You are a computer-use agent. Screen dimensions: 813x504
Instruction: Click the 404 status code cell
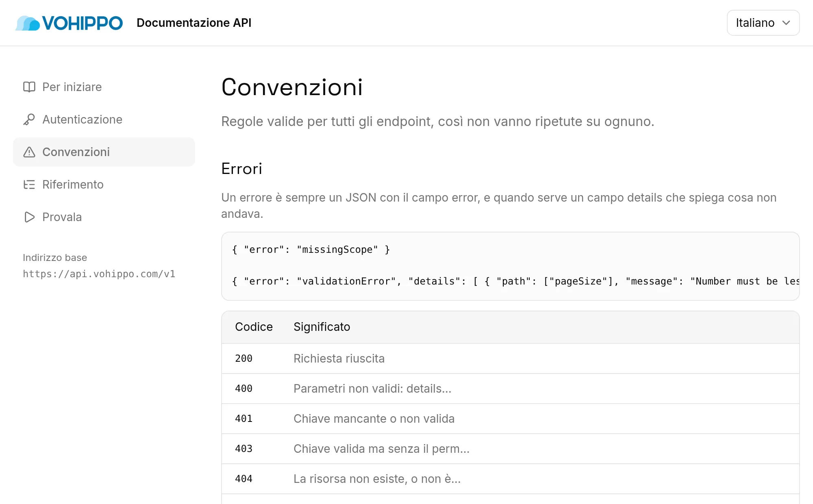tap(244, 479)
